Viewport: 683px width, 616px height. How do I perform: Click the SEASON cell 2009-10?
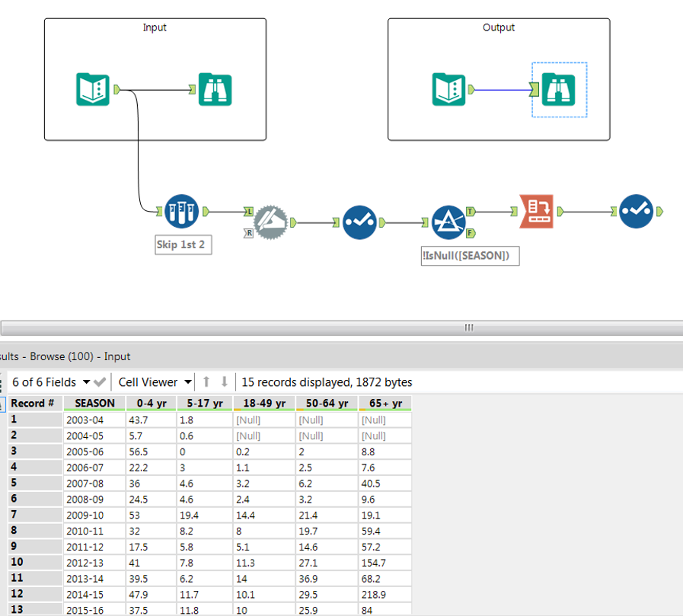point(94,515)
